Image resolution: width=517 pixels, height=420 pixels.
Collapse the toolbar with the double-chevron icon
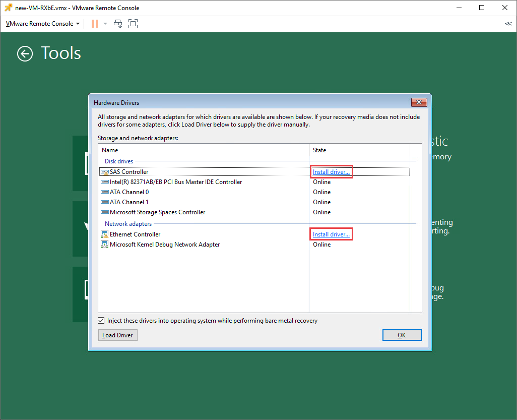(508, 24)
